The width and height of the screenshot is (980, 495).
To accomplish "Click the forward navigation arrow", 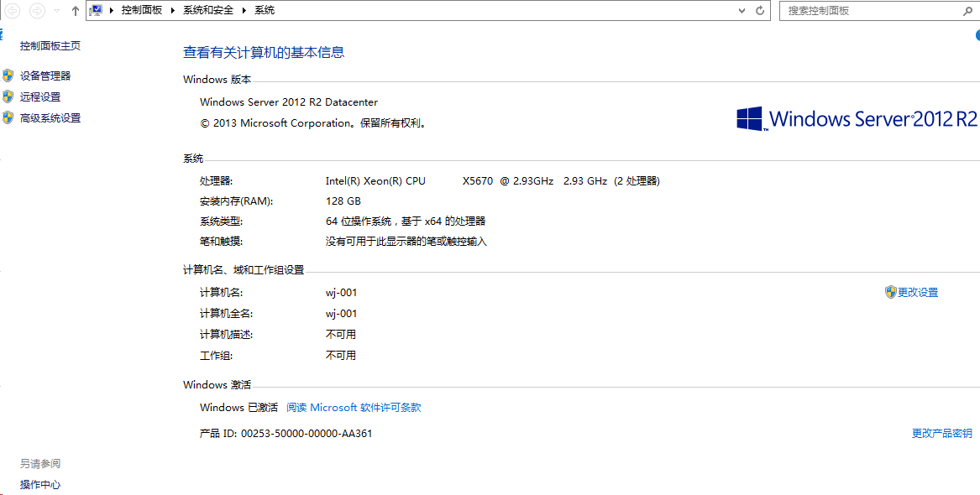I will [x=37, y=11].
